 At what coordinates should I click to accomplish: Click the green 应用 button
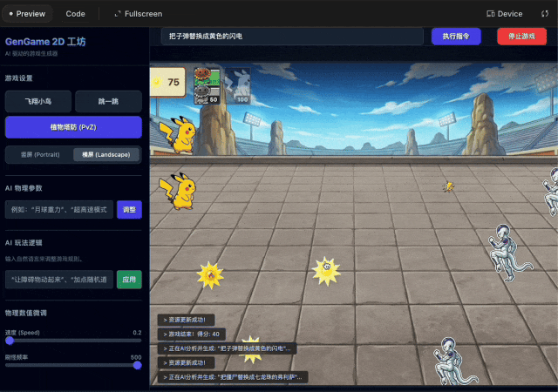pyautogui.click(x=129, y=280)
